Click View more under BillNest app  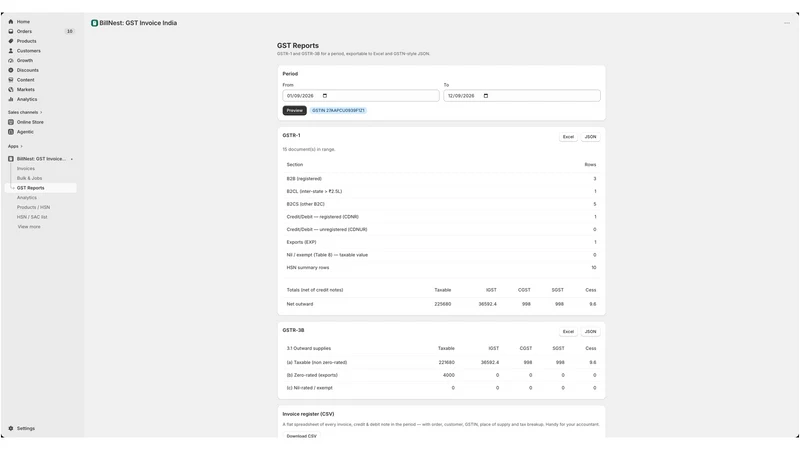click(29, 227)
